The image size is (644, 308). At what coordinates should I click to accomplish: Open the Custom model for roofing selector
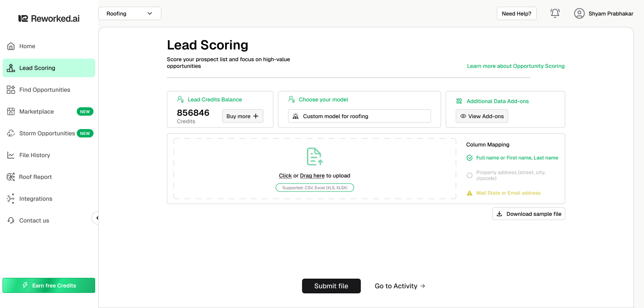point(359,116)
